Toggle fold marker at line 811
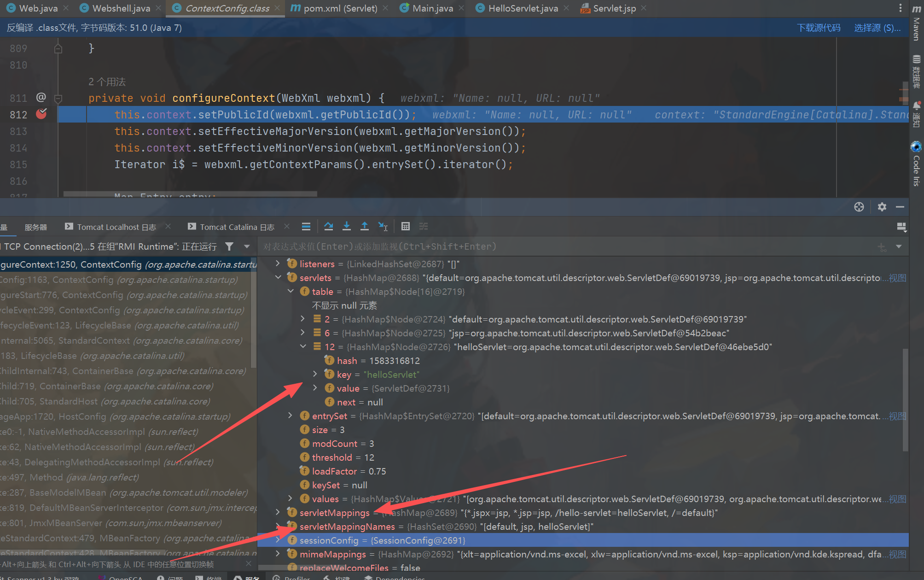Image resolution: width=924 pixels, height=580 pixels. point(58,98)
